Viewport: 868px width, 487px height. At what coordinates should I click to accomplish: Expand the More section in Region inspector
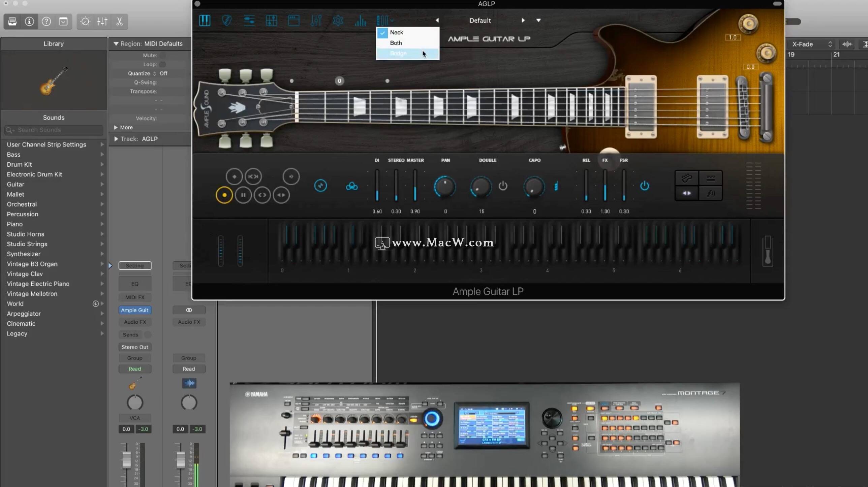pyautogui.click(x=116, y=127)
